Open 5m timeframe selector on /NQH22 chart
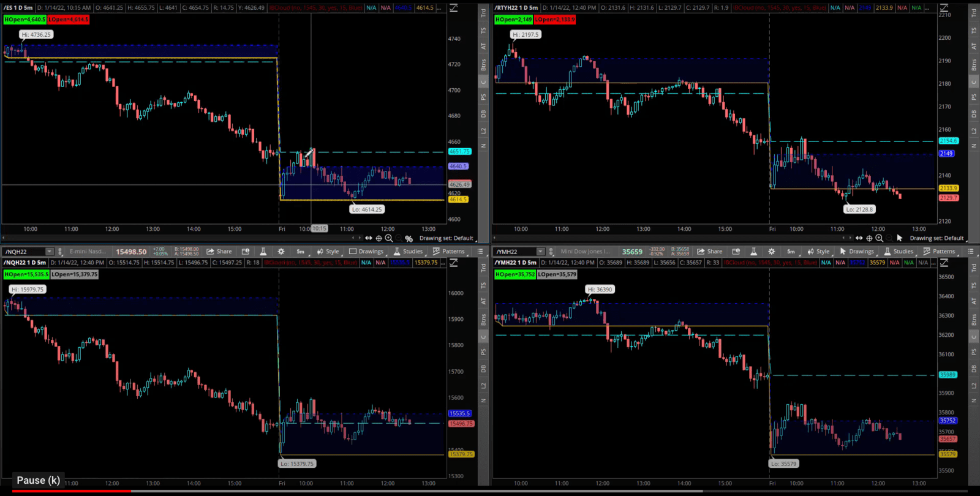This screenshot has width=980, height=496. (x=301, y=252)
